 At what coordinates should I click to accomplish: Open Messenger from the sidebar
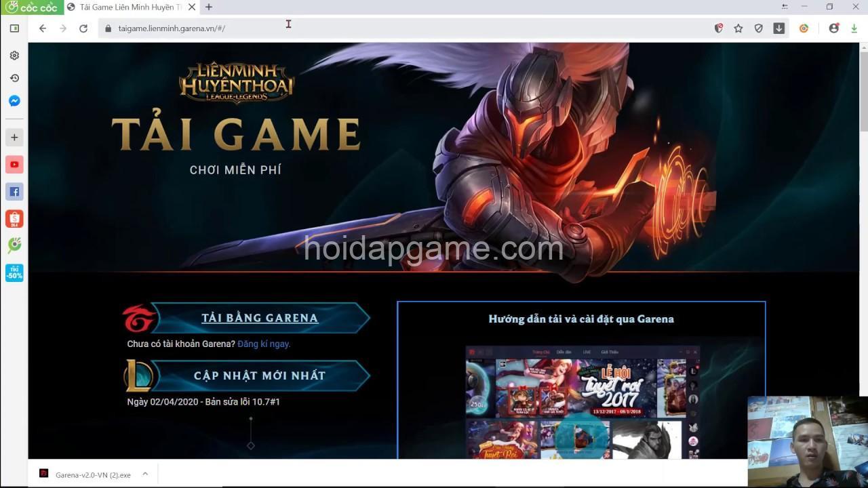(x=14, y=101)
